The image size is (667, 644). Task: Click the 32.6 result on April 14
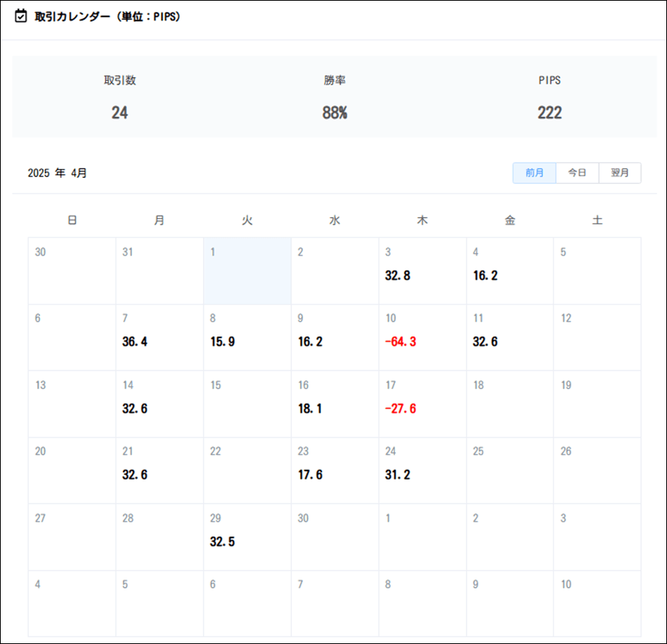click(135, 408)
